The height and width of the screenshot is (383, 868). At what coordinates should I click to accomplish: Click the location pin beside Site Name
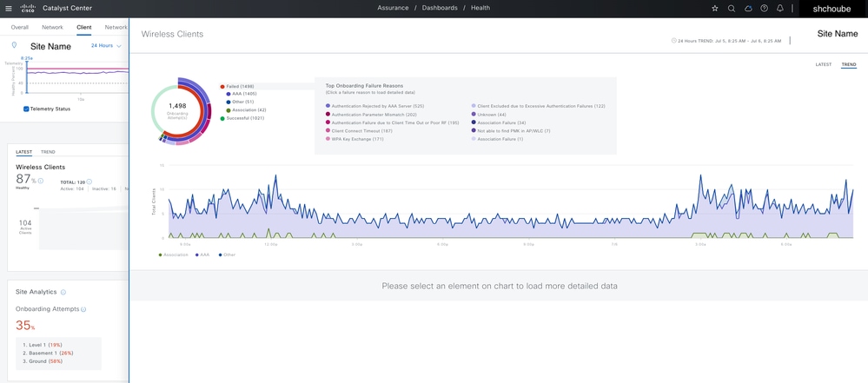[x=14, y=45]
